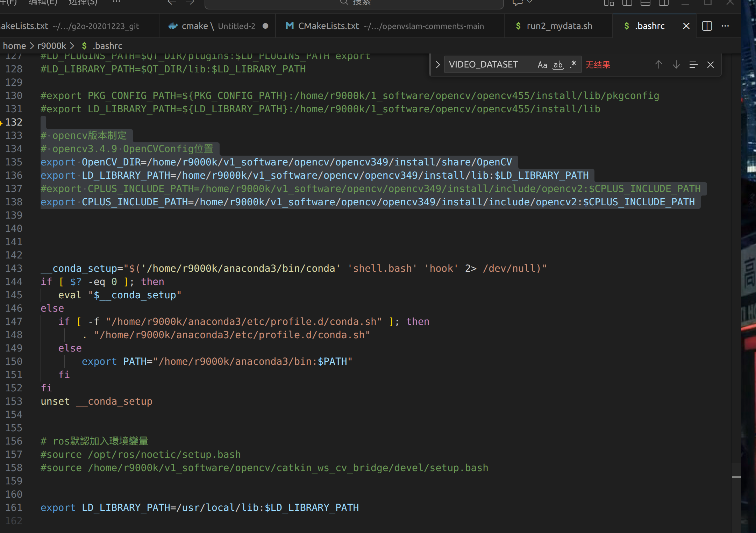The width and height of the screenshot is (756, 533).
Task: Toggle whole word matching option
Action: [558, 65]
